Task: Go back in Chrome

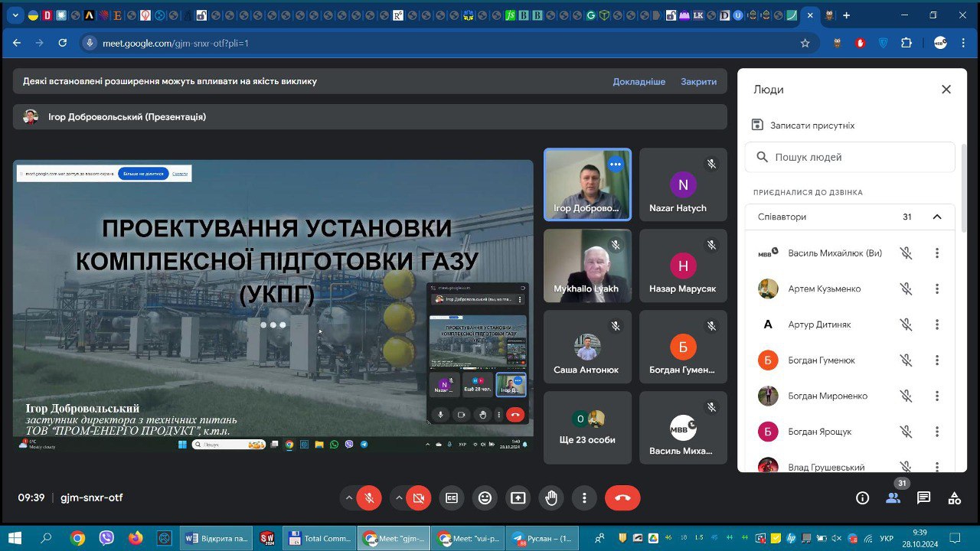Action: [17, 43]
